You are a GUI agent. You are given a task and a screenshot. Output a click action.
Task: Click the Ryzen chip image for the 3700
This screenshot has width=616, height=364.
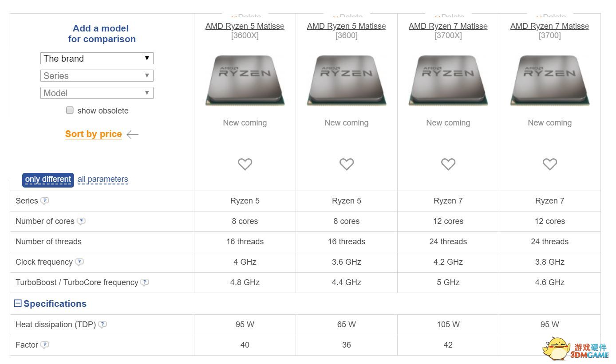click(x=550, y=80)
